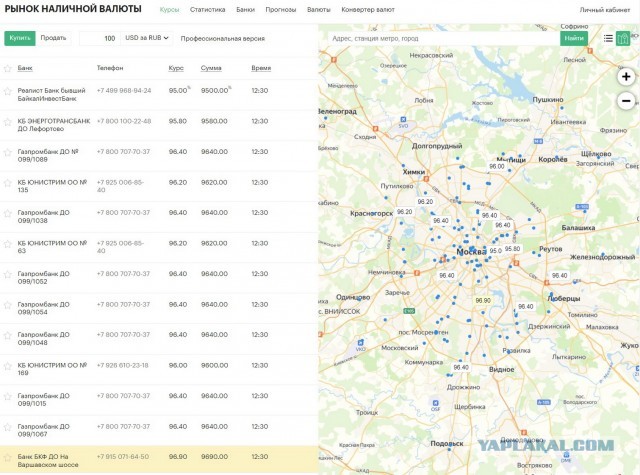Star Газпромбанк ДО 099/1015
This screenshot has height=475, width=640.
7,396
